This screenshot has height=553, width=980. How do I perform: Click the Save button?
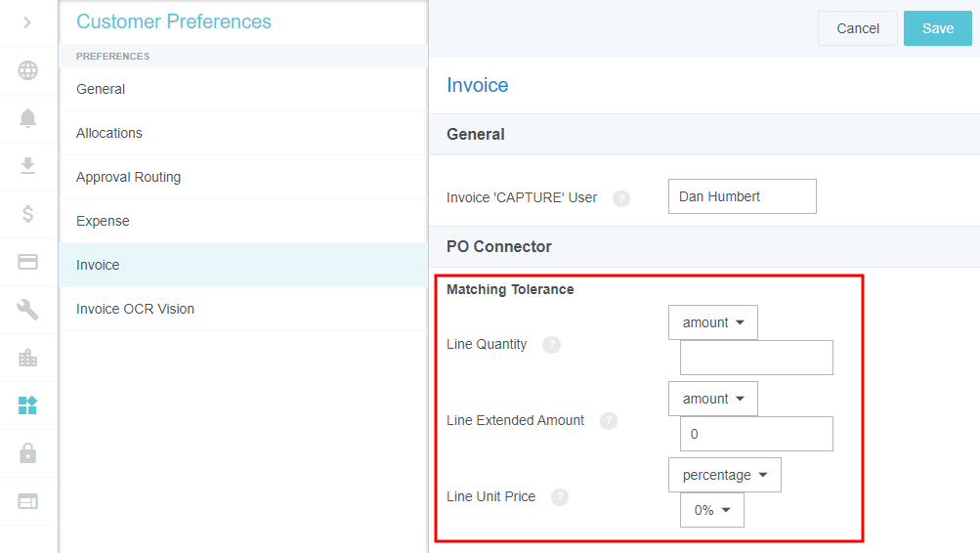click(938, 28)
